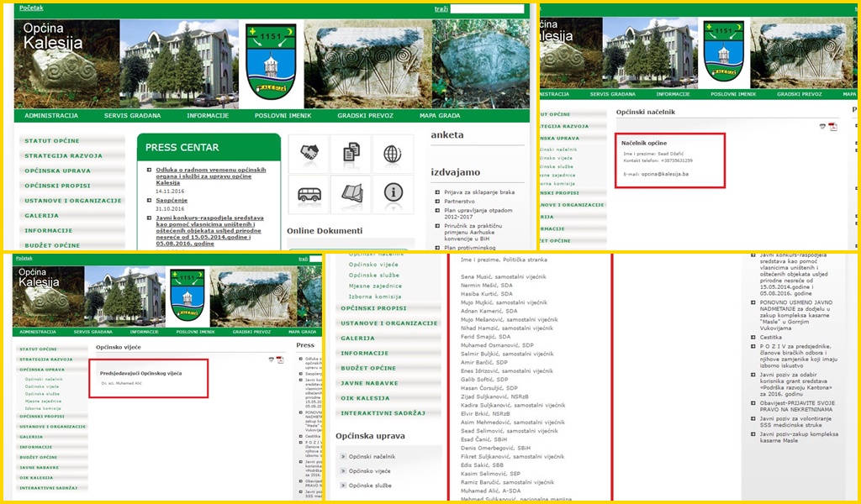The height and width of the screenshot is (504, 861).
Task: Click the 'Partnerstvo' link under izdvajamo
Action: 460,202
